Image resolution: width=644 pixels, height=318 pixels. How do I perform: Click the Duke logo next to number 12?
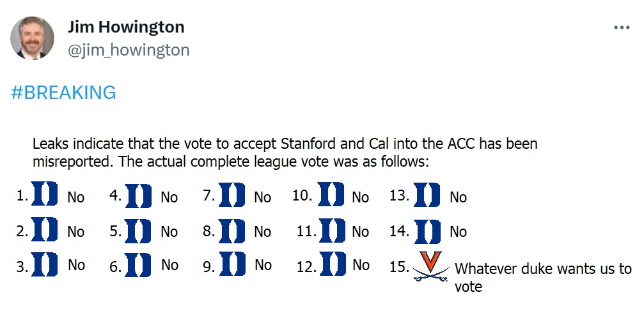pos(331,264)
